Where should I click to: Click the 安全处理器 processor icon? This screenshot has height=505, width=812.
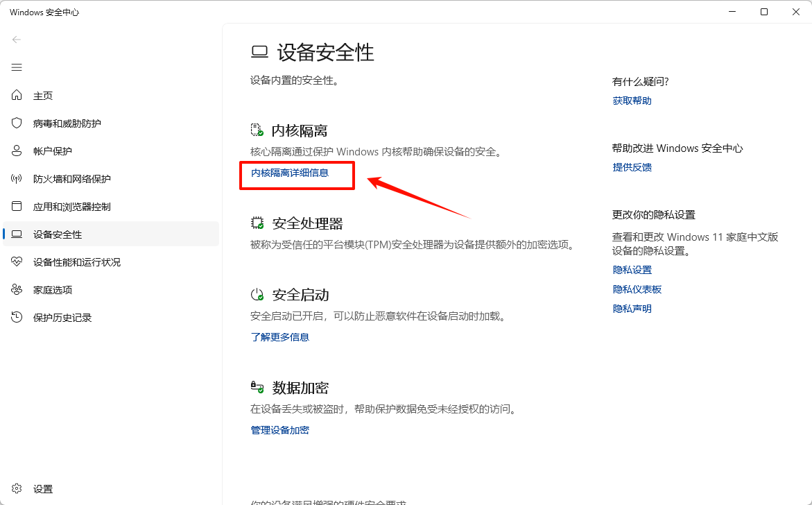tap(257, 223)
